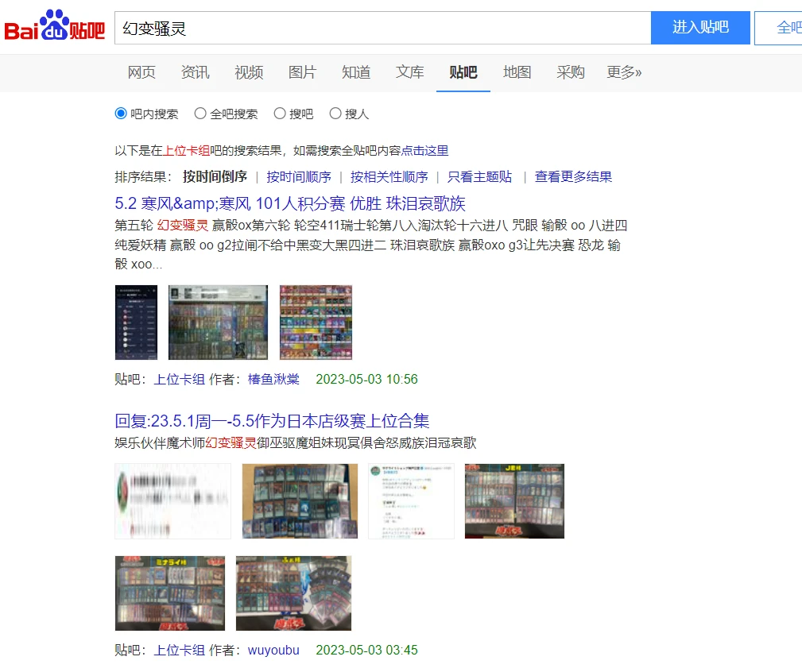802x672 pixels.
Task: Open the 5.2 寒风 101人积分赛 result title
Action: coord(290,204)
